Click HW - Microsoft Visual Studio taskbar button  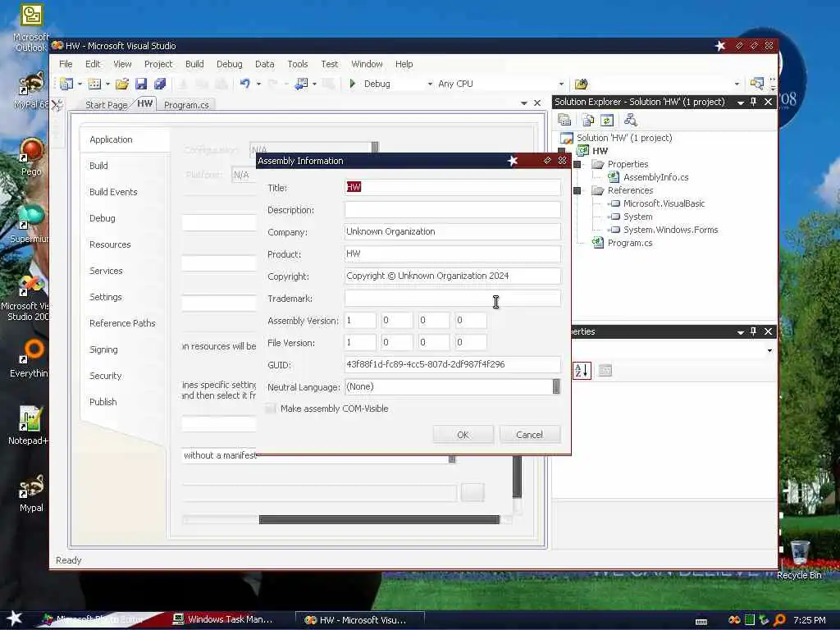pyautogui.click(x=360, y=620)
